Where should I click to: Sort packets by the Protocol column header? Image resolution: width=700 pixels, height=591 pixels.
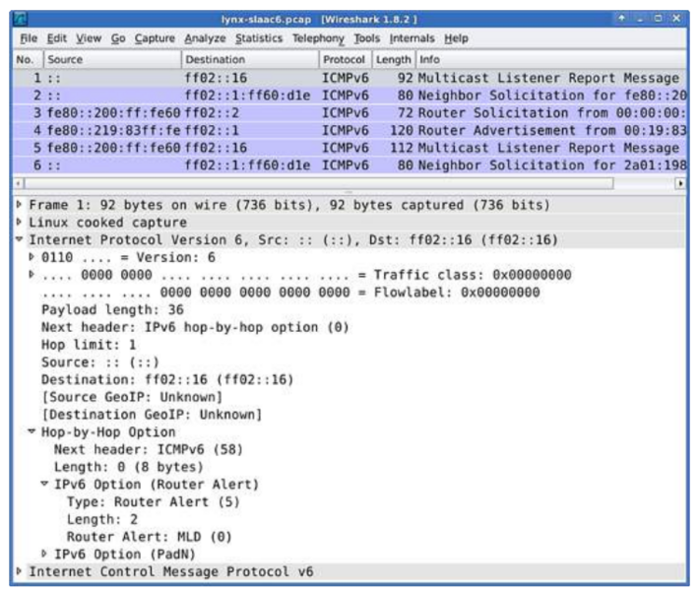342,59
